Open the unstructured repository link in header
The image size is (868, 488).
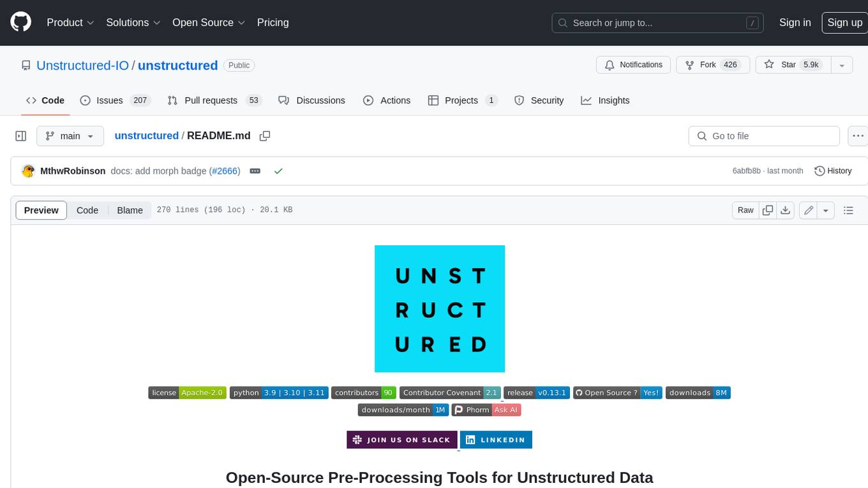coord(177,65)
